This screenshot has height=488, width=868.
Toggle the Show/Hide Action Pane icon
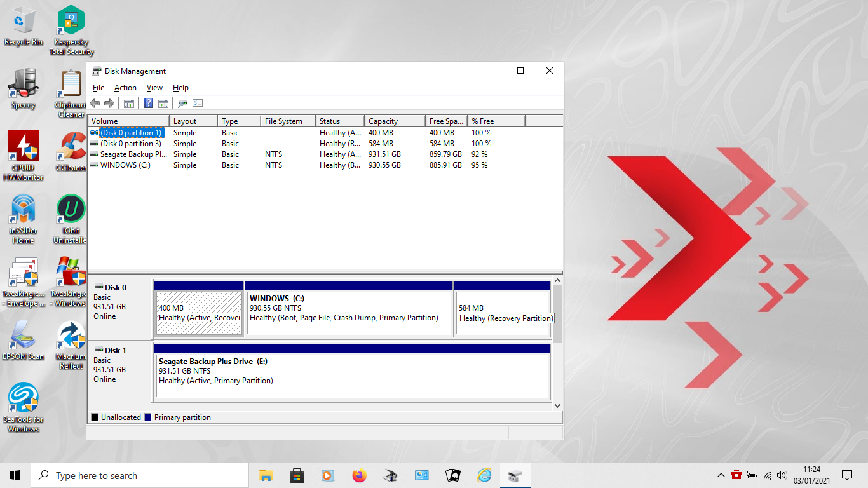pos(163,103)
